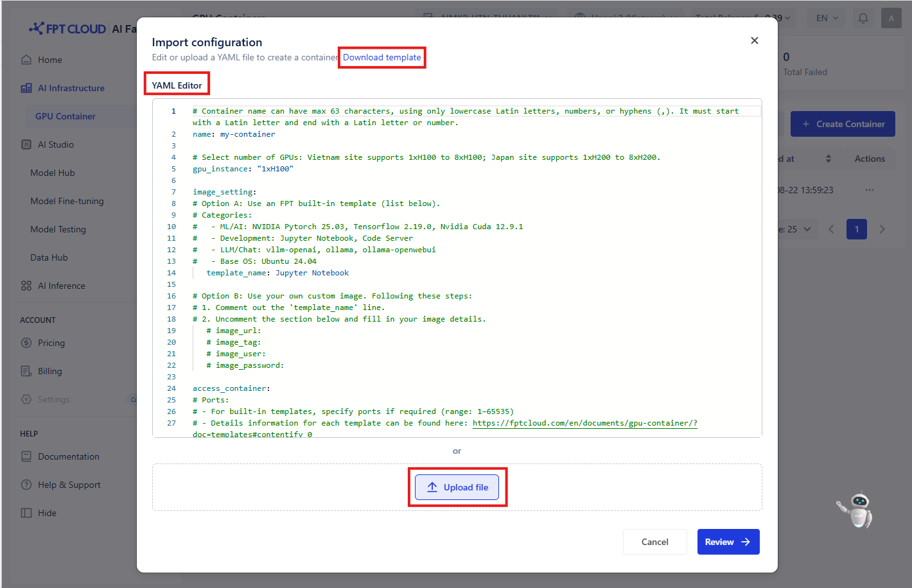The width and height of the screenshot is (912, 588).
Task: Click the Home house icon
Action: [26, 60]
